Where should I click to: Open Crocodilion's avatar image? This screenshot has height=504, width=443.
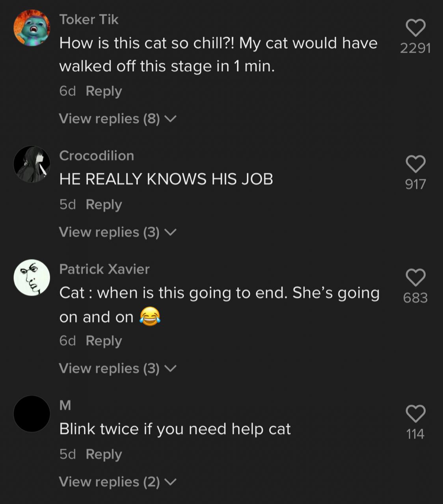[32, 164]
